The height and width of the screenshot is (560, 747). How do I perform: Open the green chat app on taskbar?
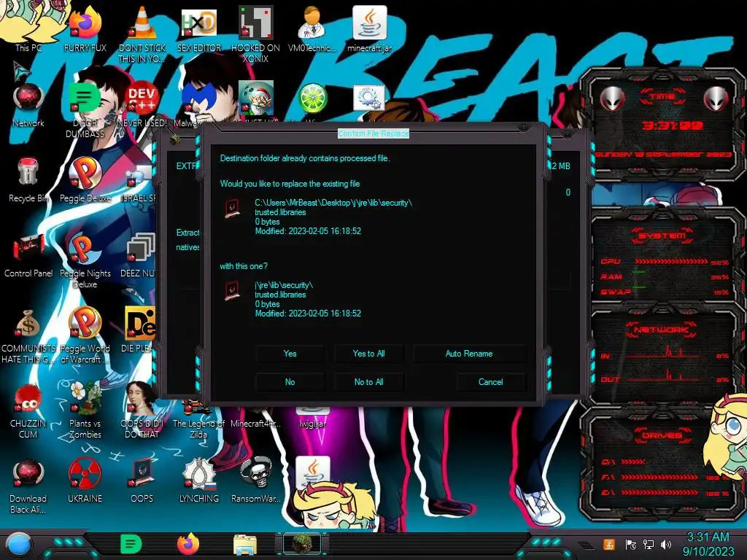pyautogui.click(x=131, y=544)
